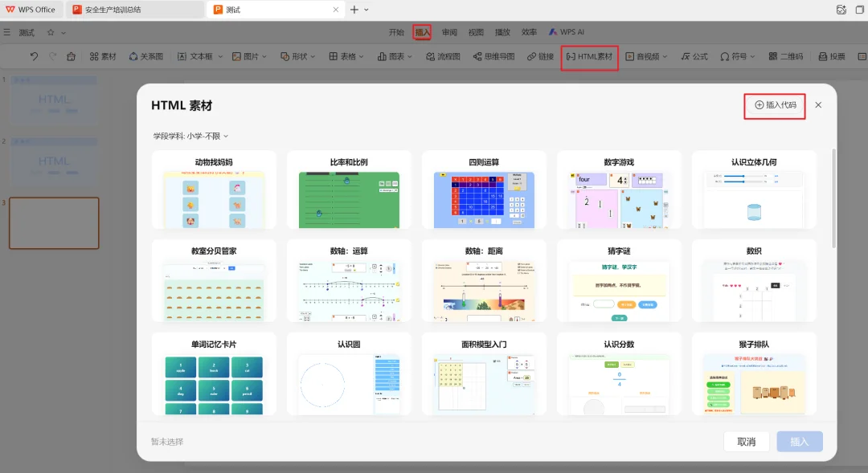
Task: Select the 四则运算 HTML template
Action: point(484,190)
